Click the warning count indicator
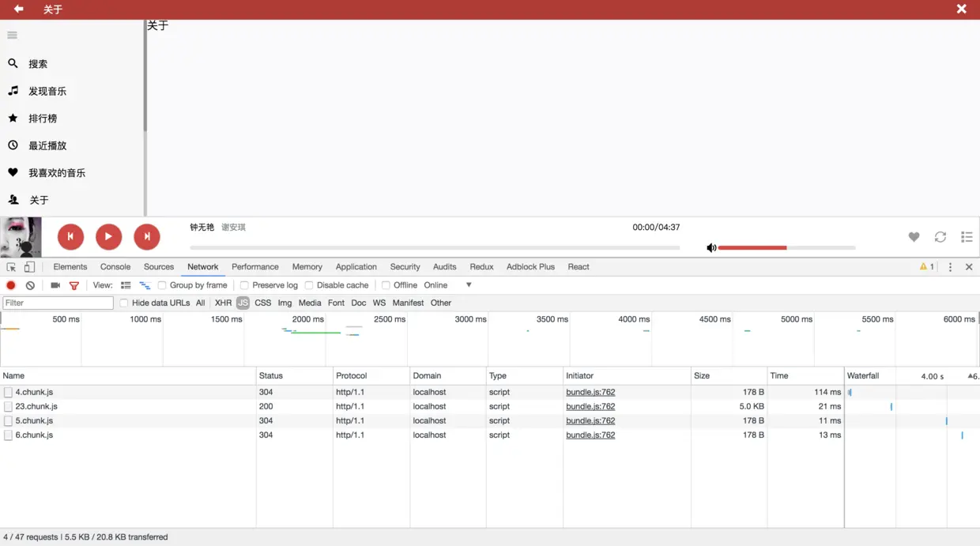This screenshot has height=546, width=980. 926,267
